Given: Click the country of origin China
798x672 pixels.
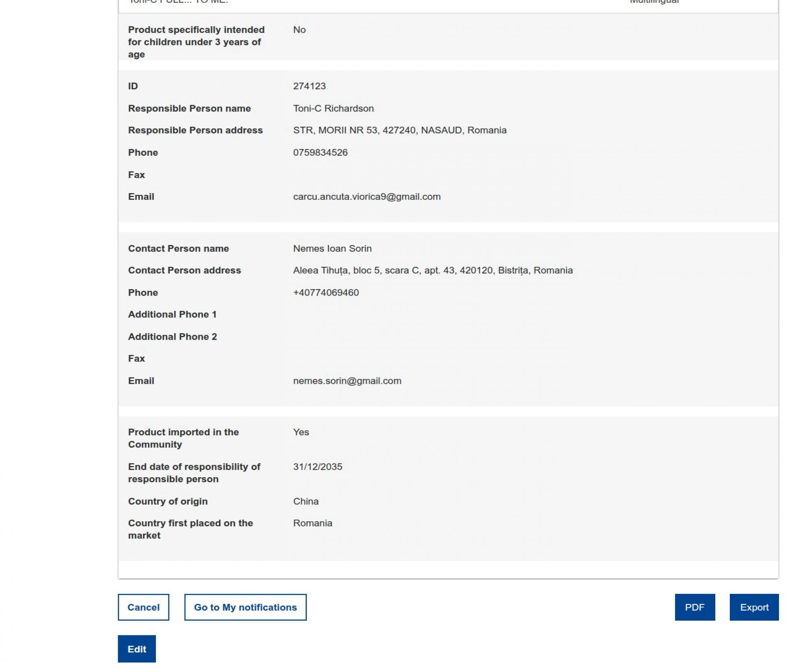Looking at the screenshot, I should (305, 501).
